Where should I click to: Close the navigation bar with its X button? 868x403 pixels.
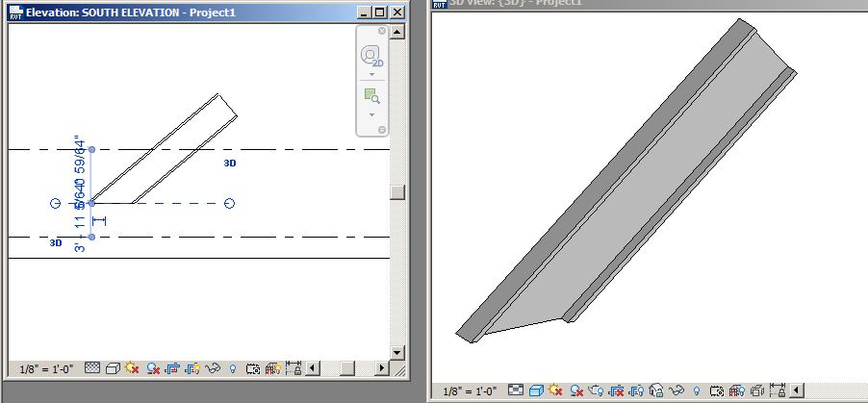pyautogui.click(x=381, y=31)
